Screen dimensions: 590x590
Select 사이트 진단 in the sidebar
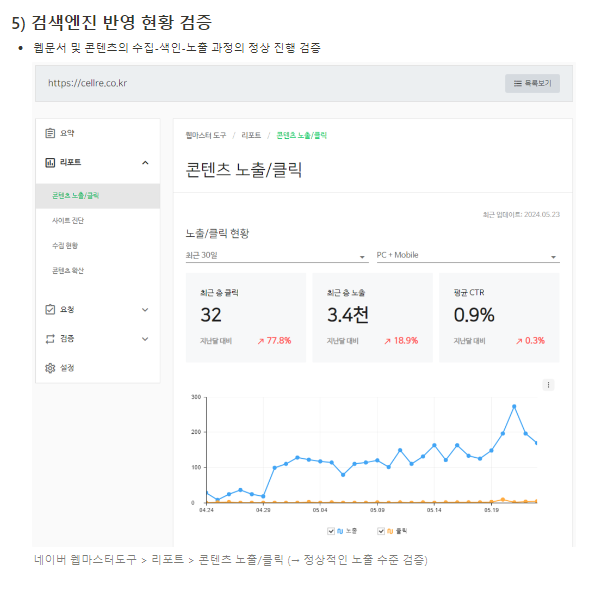pos(68,220)
